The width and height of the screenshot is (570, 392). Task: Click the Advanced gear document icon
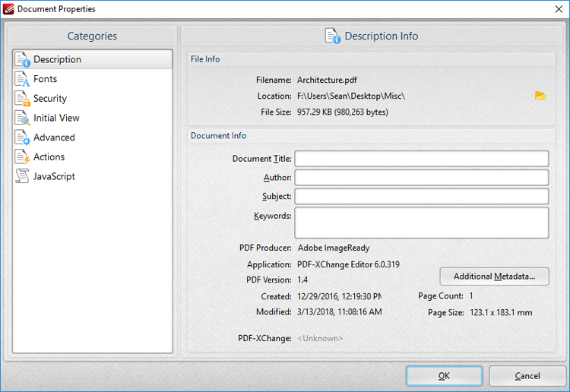(x=23, y=138)
